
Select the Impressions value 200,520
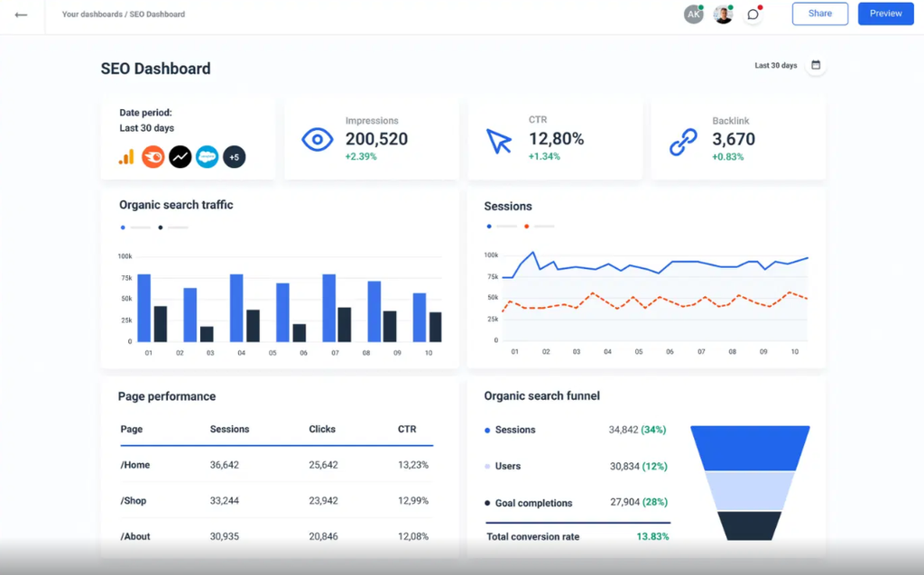[x=376, y=139]
